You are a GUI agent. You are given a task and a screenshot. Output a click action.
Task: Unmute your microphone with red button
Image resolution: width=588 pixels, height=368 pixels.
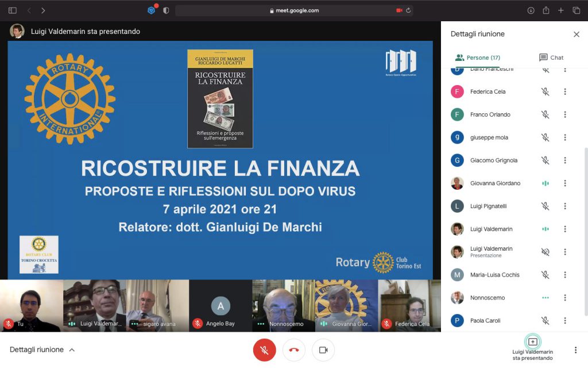[x=264, y=350]
